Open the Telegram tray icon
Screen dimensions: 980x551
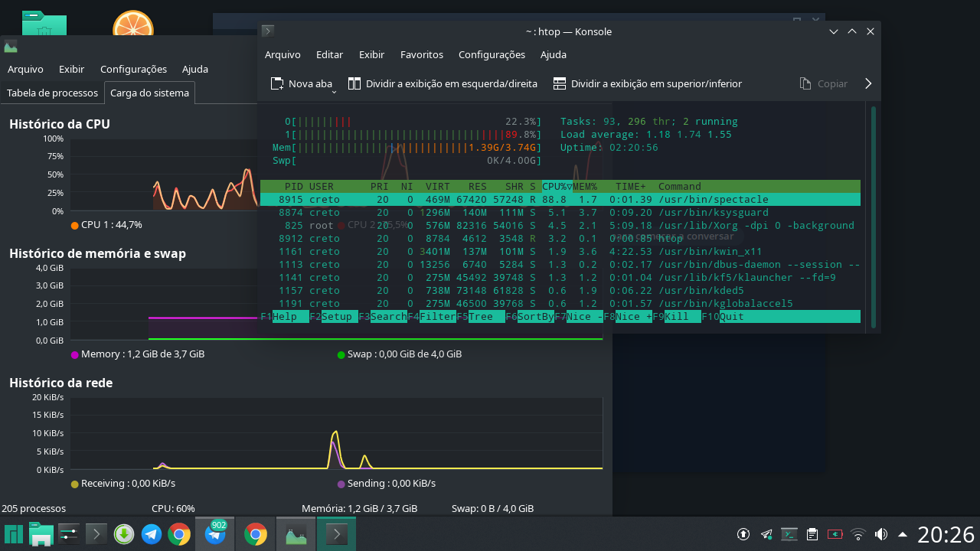[766, 534]
